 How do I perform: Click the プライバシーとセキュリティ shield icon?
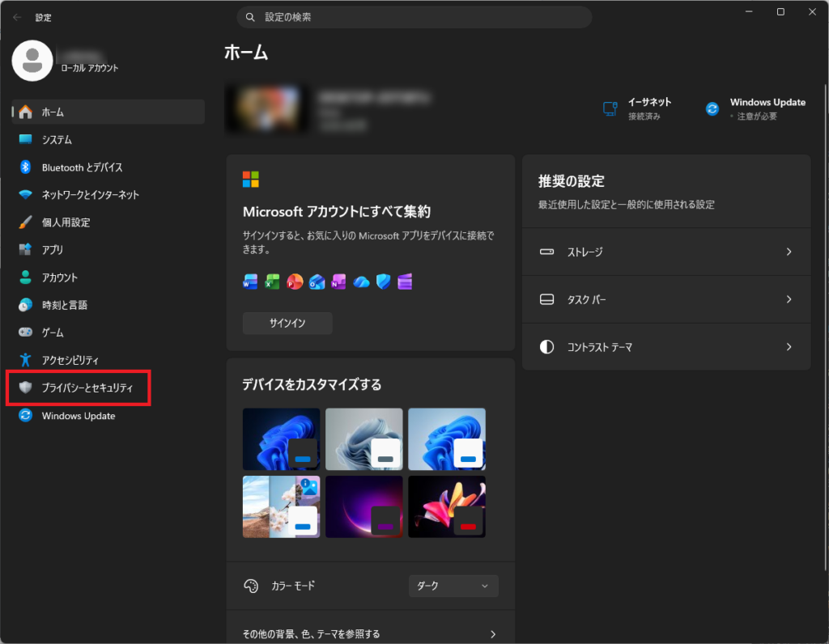coord(25,388)
